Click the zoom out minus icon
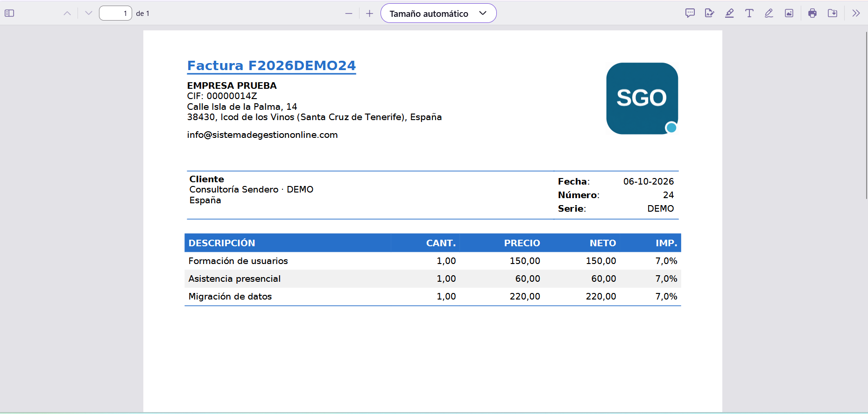This screenshot has width=868, height=414. point(349,14)
